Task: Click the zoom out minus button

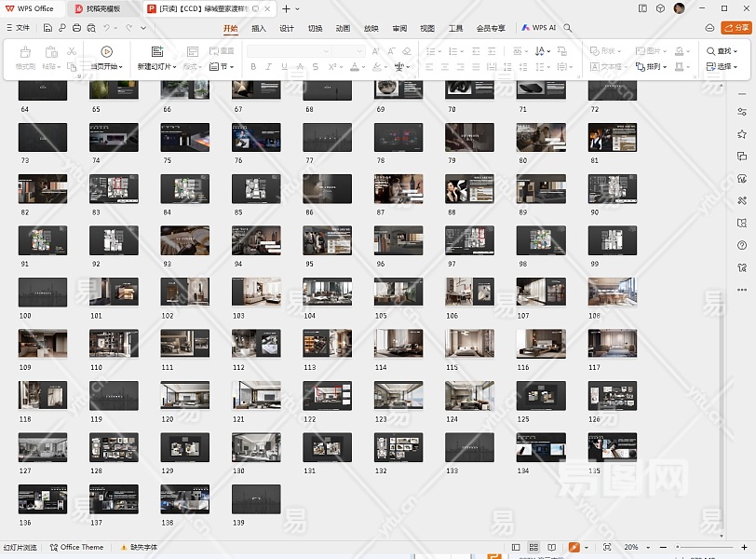Action: [665, 548]
